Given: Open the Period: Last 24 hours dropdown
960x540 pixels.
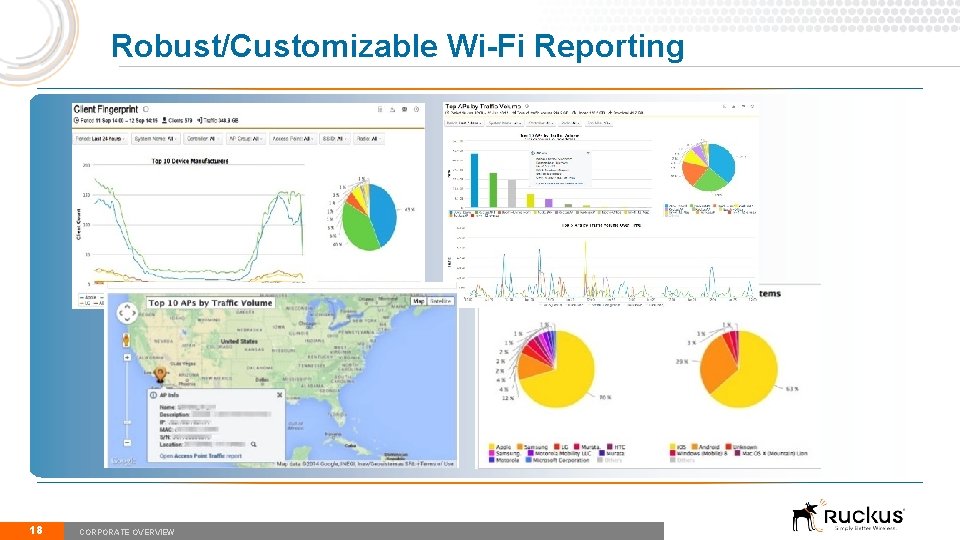Looking at the screenshot, I should [100, 139].
